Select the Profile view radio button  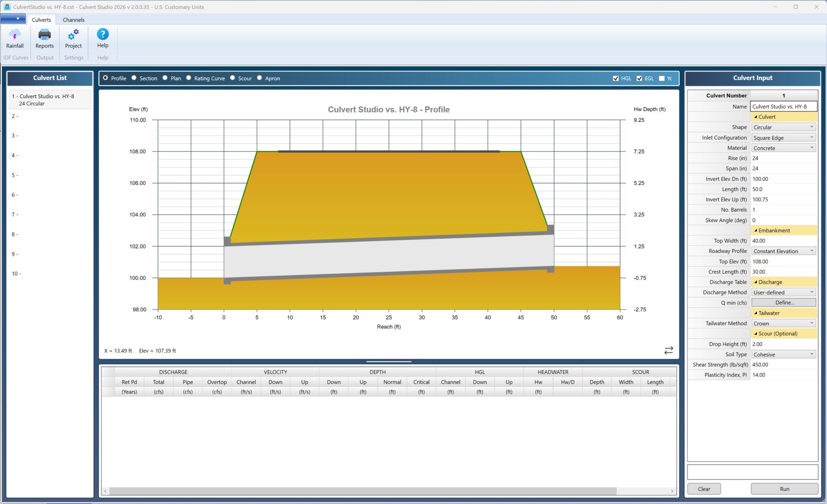[x=106, y=78]
